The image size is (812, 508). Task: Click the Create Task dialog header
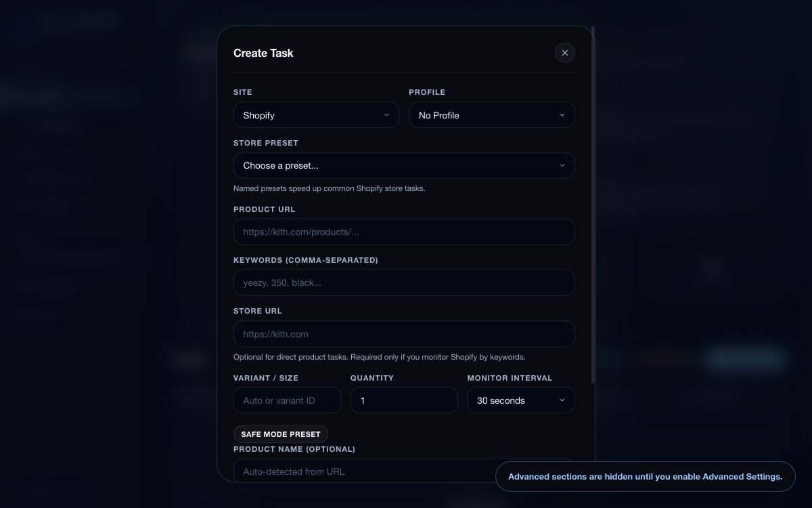pyautogui.click(x=263, y=53)
